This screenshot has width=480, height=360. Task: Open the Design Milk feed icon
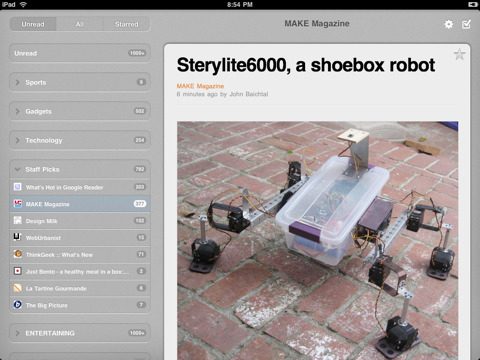point(18,220)
